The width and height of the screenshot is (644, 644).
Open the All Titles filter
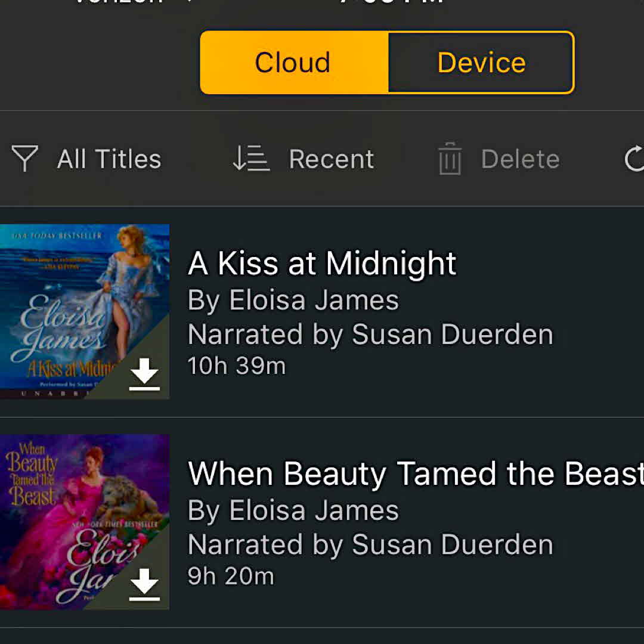point(109,159)
